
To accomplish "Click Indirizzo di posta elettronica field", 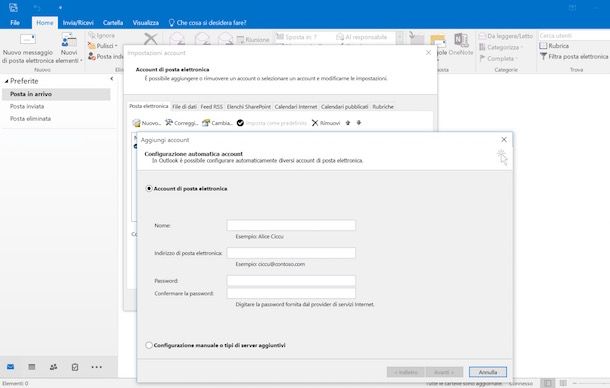I will 291,253.
